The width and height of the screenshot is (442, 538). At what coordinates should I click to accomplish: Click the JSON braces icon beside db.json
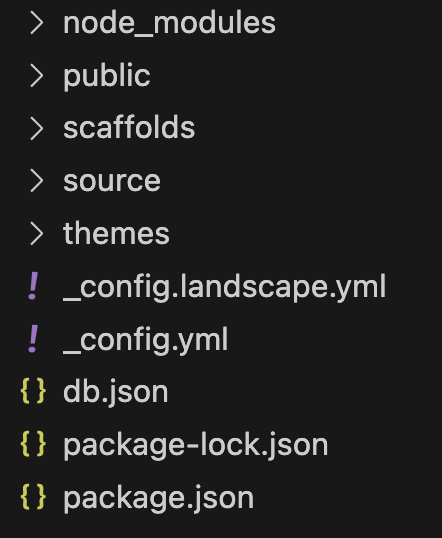[x=33, y=391]
